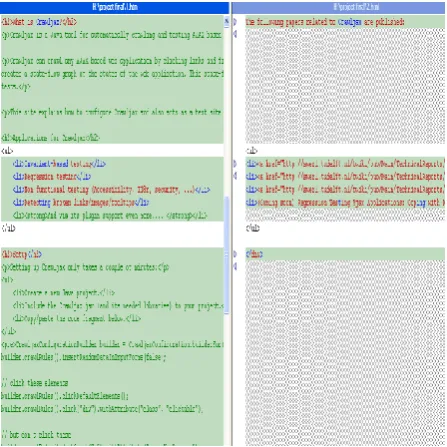Click right pane 'Regression Testing Ajax Applications' list line
This screenshot has height=447, width=447.
[x=345, y=202]
